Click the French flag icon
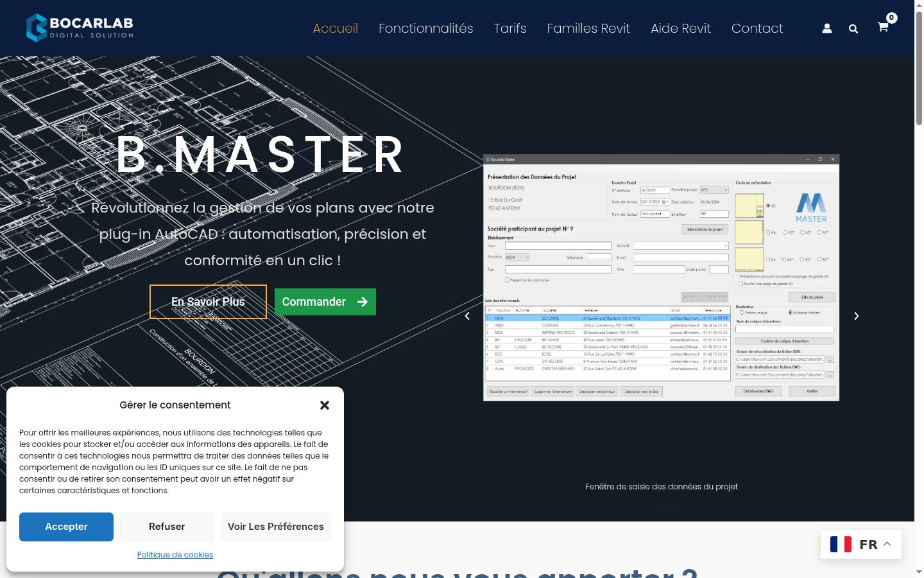 click(x=841, y=545)
